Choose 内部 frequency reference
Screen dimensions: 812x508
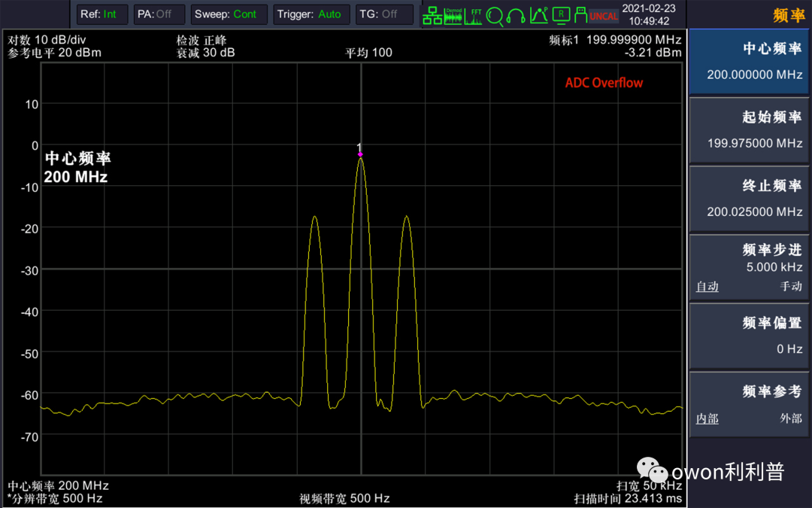pos(707,418)
